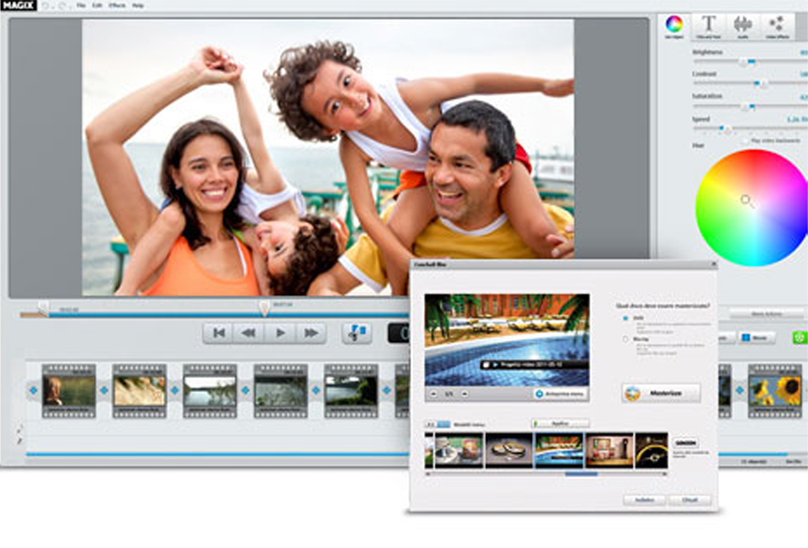Screen dimensions: 808x548
Task: Click the Masterize disc button
Action: 660,393
